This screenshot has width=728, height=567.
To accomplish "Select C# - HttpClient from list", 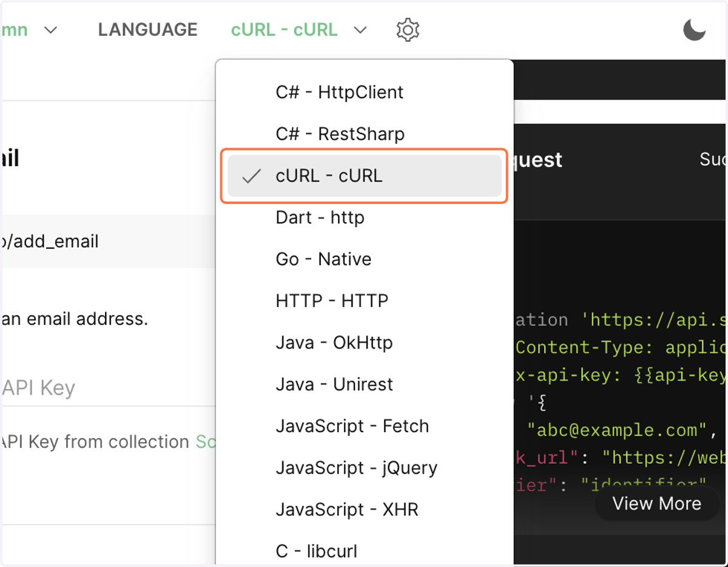I will coord(364,92).
